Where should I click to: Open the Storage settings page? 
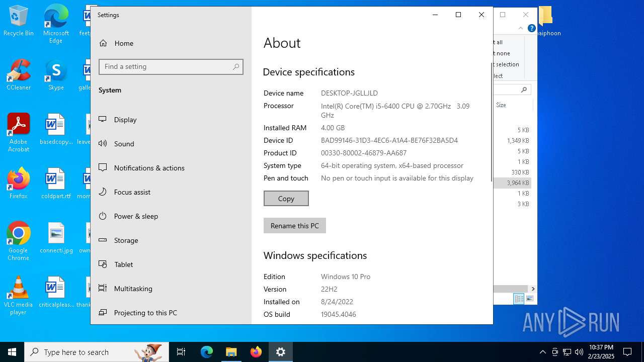126,240
